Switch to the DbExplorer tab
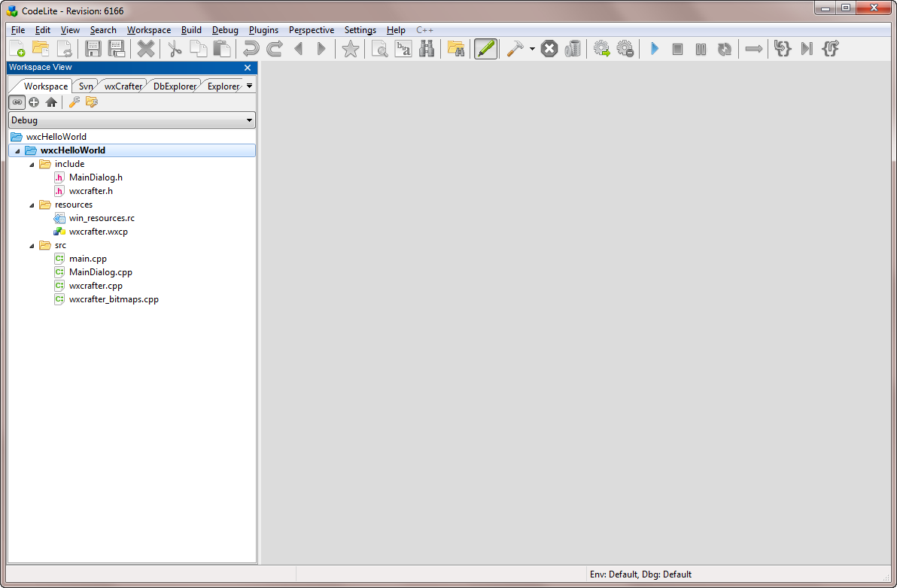Viewport: 897px width, 588px height. pyautogui.click(x=175, y=86)
